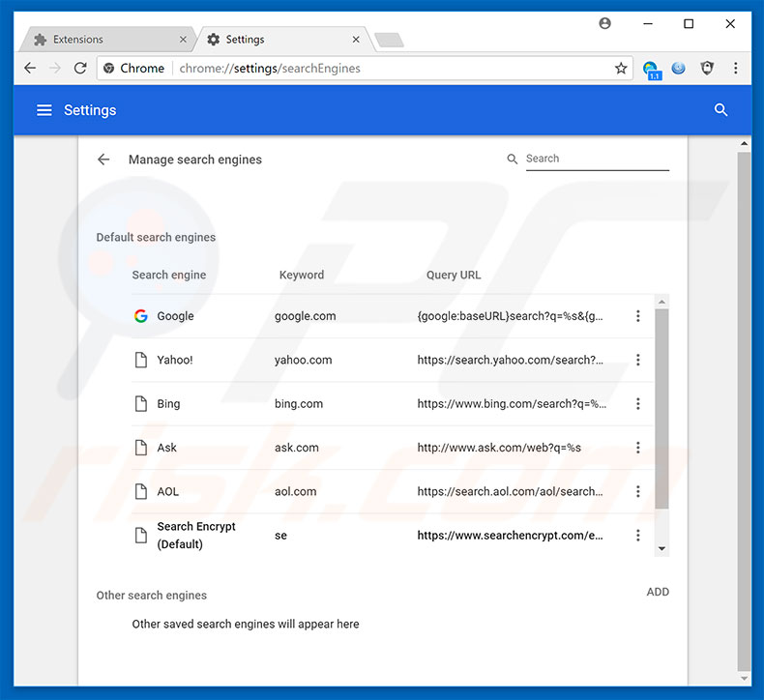764x700 pixels.
Task: Open the Chrome profile avatar icon
Action: point(604,23)
